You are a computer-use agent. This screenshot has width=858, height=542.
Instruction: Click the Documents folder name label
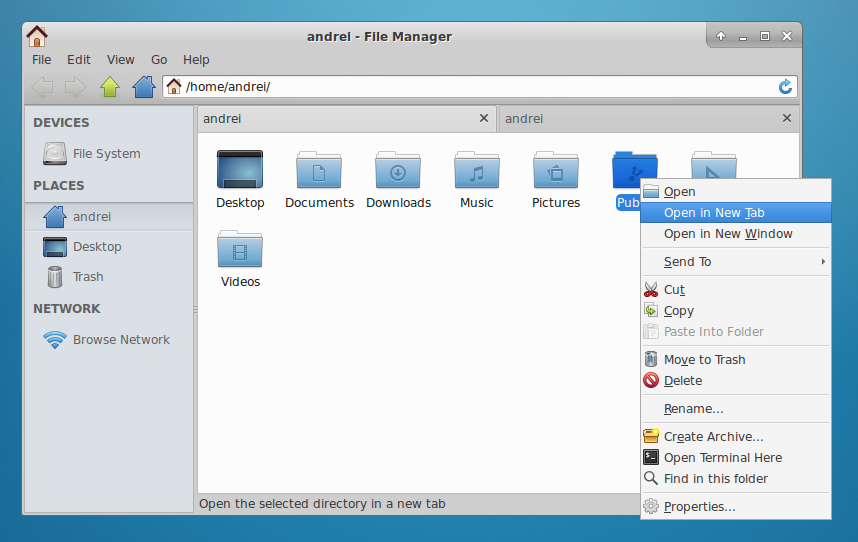coord(320,202)
